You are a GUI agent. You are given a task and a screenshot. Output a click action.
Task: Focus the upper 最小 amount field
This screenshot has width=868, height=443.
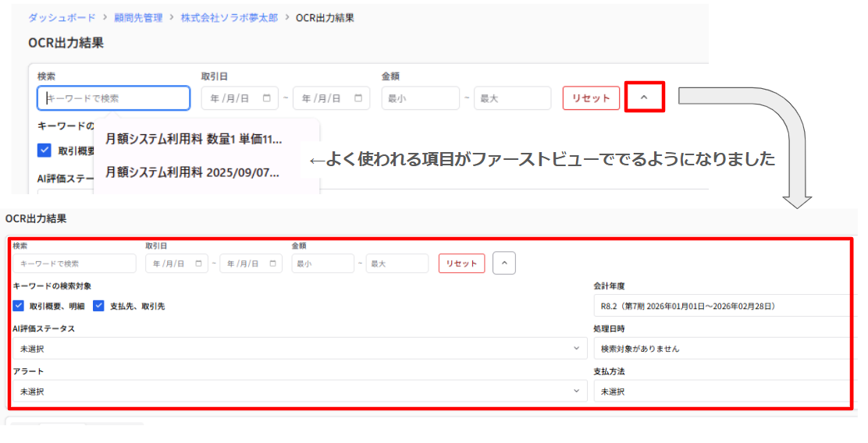pyautogui.click(x=420, y=98)
